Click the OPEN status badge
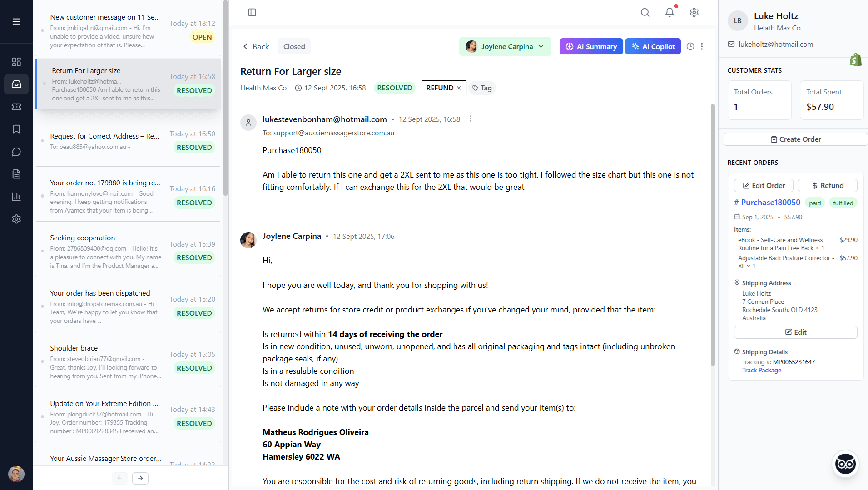868x490 pixels. (202, 37)
